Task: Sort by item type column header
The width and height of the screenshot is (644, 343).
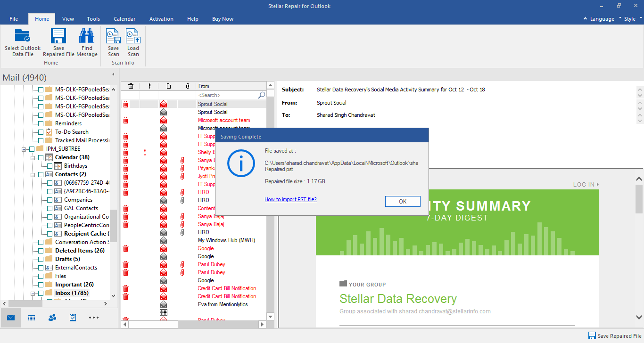Action: 168,86
